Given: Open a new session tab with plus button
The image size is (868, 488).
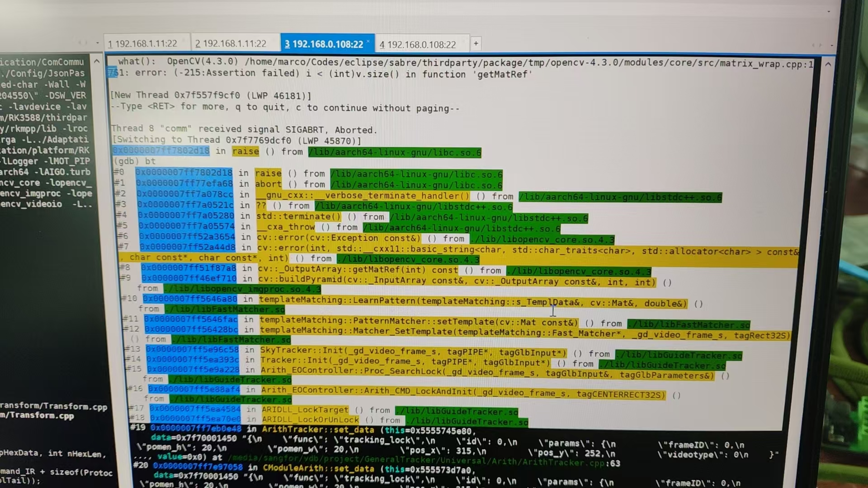Looking at the screenshot, I should pyautogui.click(x=476, y=43).
